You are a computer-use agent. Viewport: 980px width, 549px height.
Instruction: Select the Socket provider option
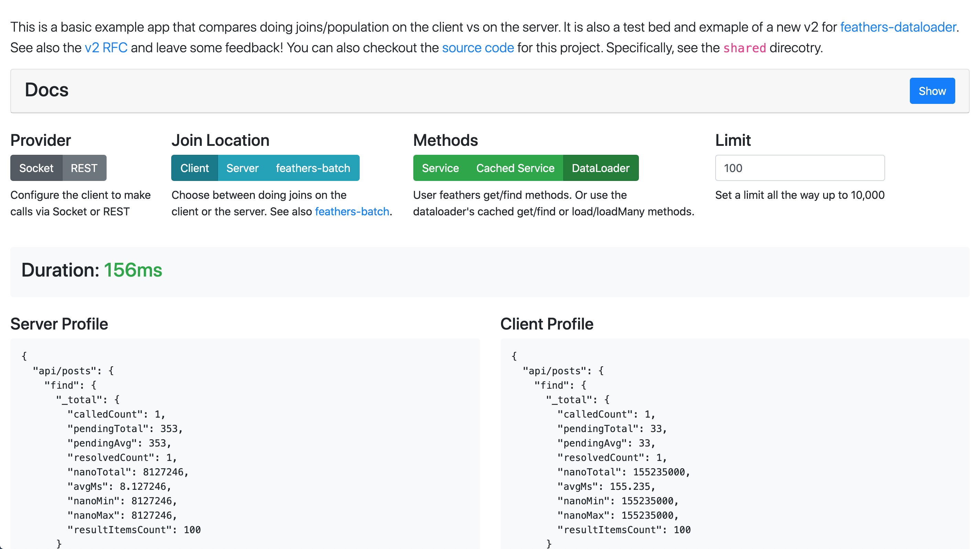tap(36, 168)
